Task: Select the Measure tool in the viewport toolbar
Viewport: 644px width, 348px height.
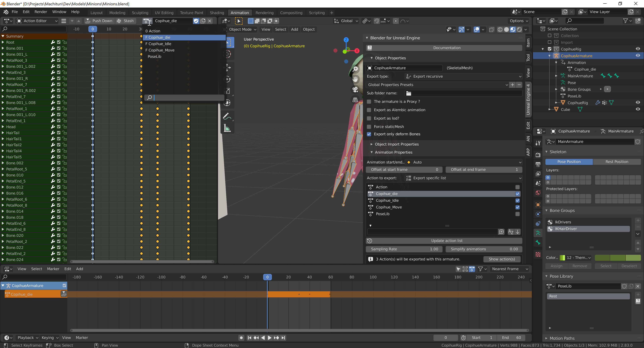Action: [x=228, y=128]
